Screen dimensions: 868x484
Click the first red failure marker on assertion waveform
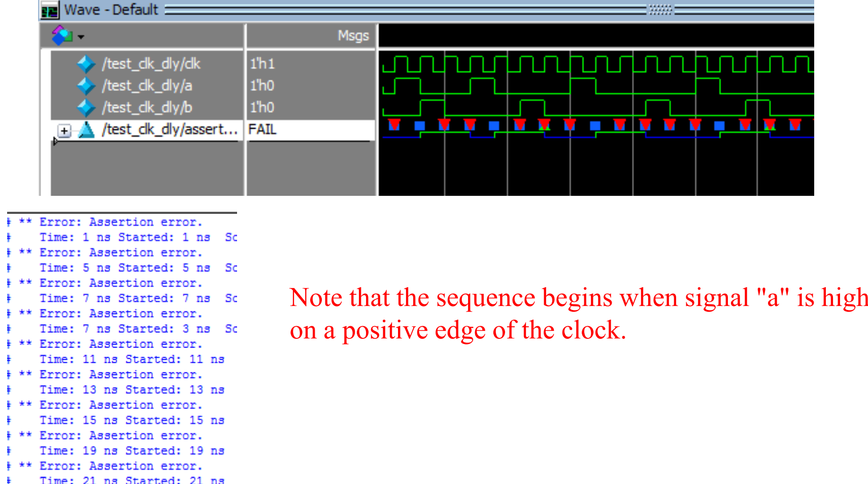coord(394,124)
